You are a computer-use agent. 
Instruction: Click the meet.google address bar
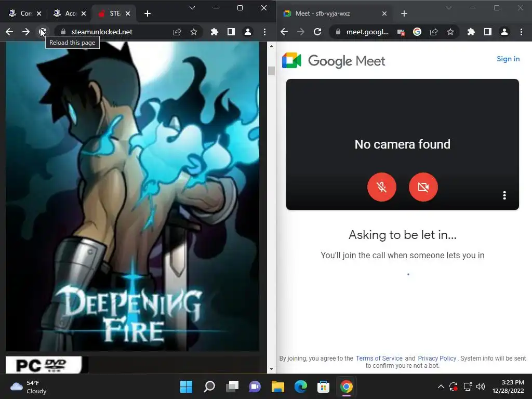366,32
